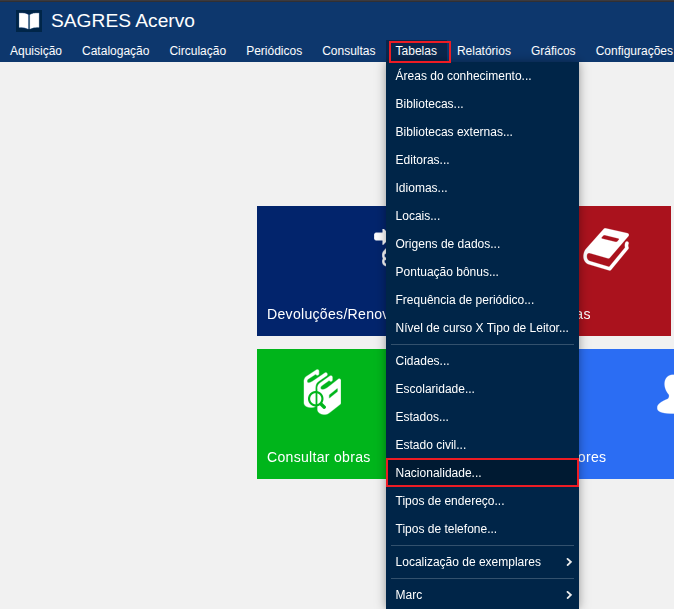This screenshot has width=674, height=609.
Task: Open the Gráficos menu
Action: pos(553,51)
